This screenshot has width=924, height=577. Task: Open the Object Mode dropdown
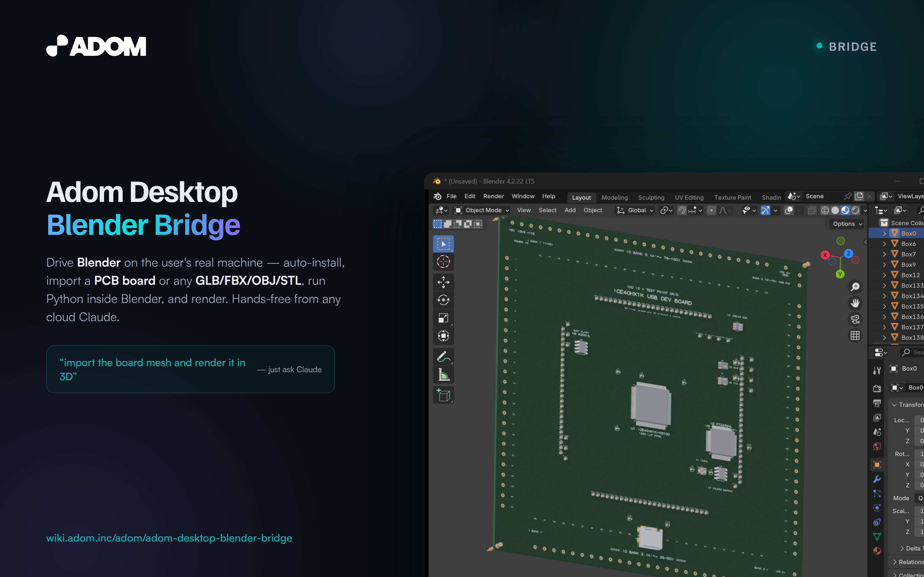pyautogui.click(x=482, y=210)
